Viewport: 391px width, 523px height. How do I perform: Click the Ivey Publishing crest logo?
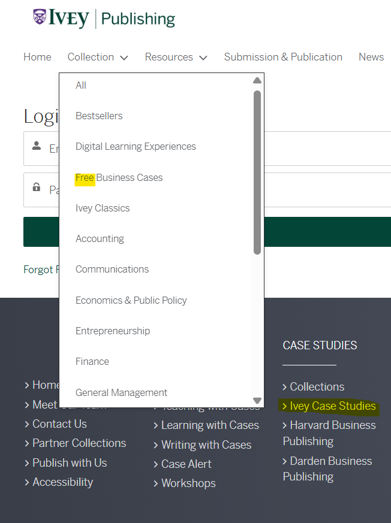39,17
